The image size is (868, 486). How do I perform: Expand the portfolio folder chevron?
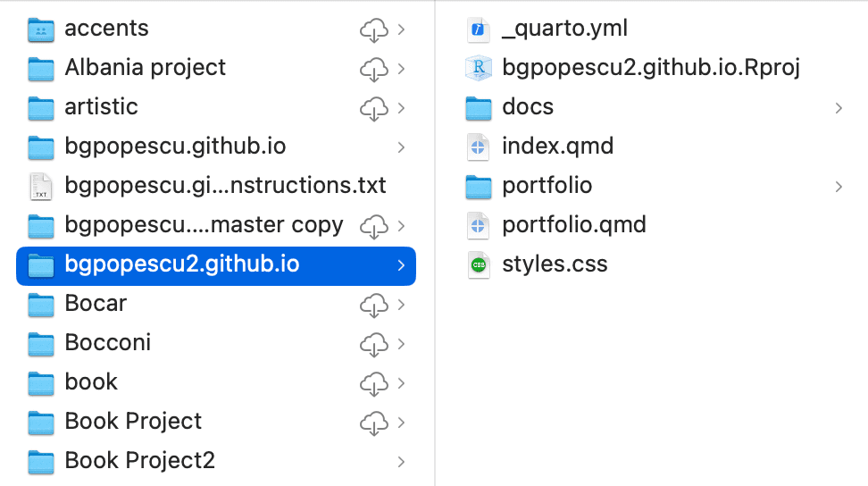(x=839, y=187)
